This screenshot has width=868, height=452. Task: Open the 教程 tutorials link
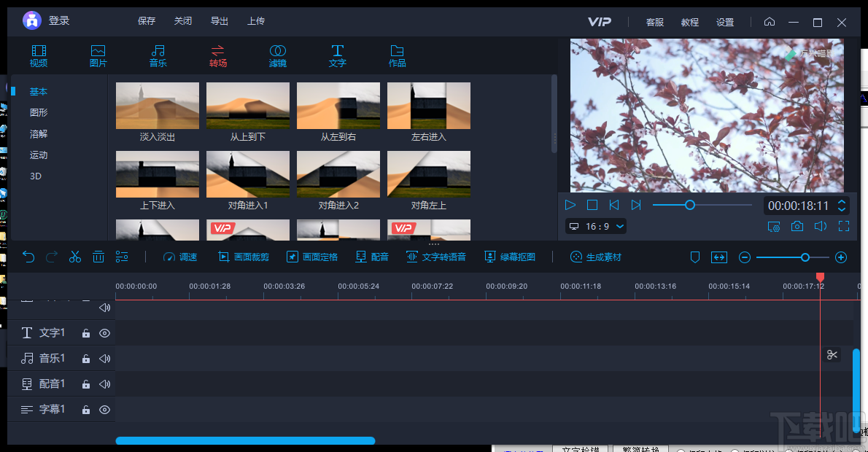coord(690,22)
